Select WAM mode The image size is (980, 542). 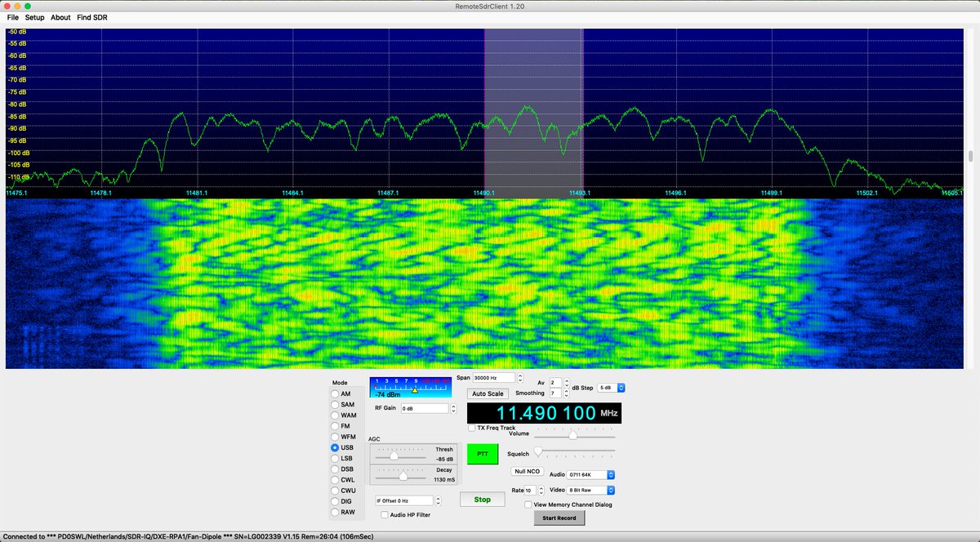[x=335, y=415]
